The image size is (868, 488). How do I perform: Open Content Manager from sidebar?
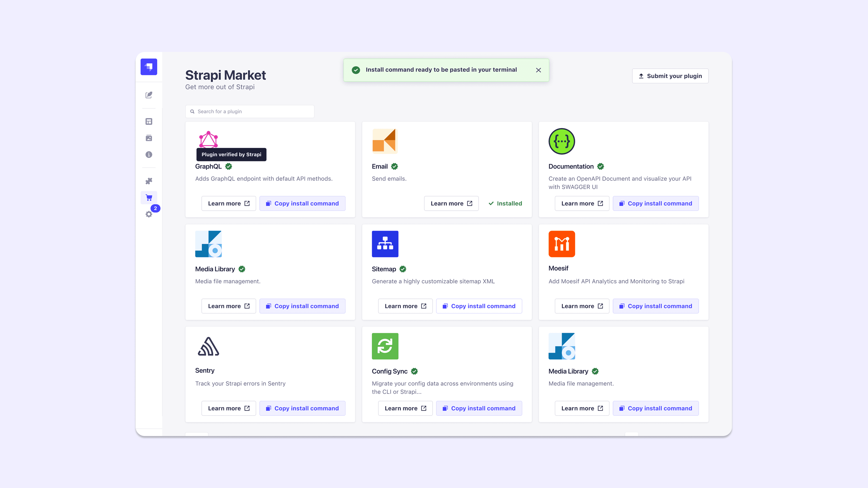(x=149, y=95)
